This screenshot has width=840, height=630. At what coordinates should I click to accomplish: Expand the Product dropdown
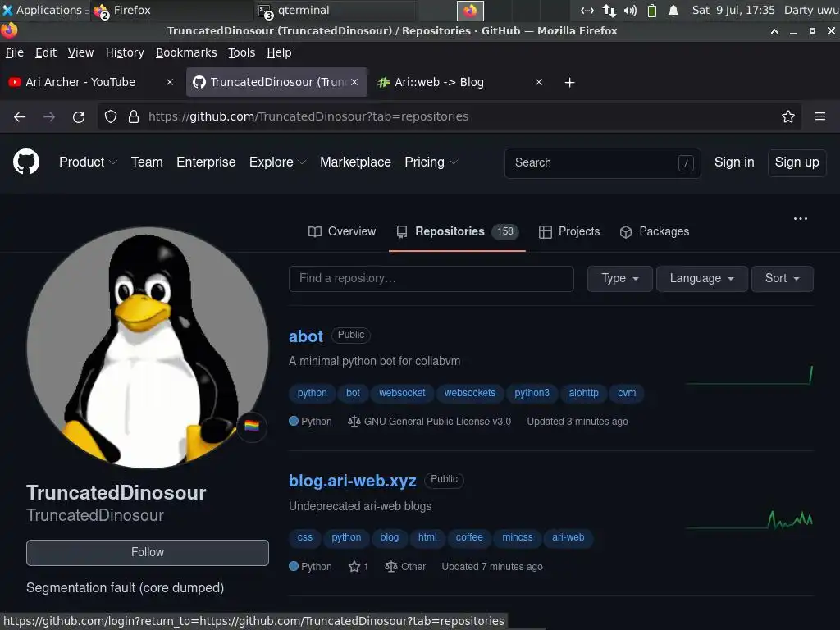(x=88, y=162)
